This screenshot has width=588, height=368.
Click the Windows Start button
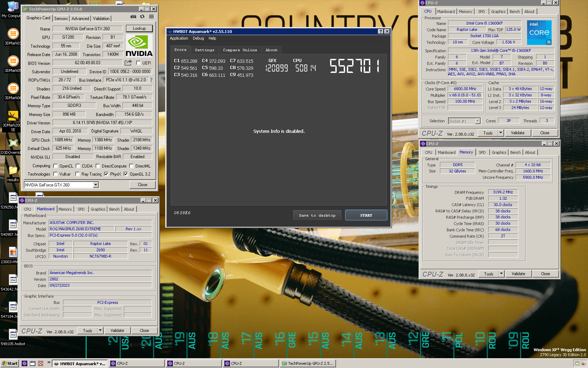9,363
